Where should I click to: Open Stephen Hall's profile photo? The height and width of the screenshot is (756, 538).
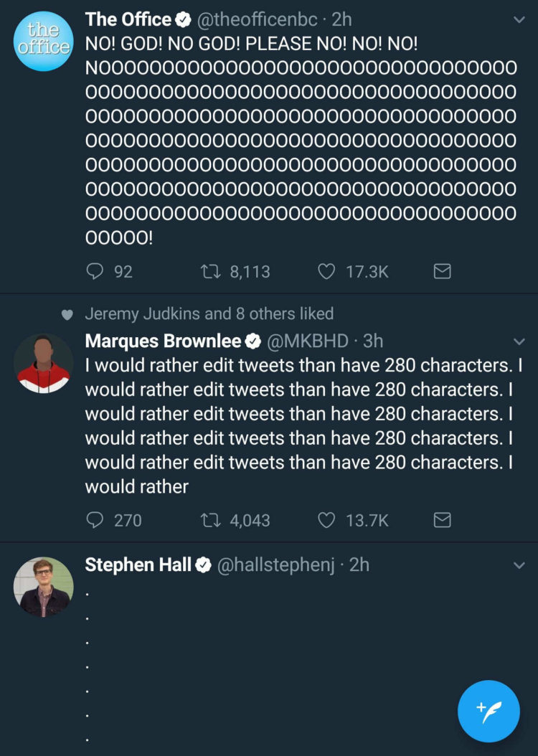coord(43,587)
